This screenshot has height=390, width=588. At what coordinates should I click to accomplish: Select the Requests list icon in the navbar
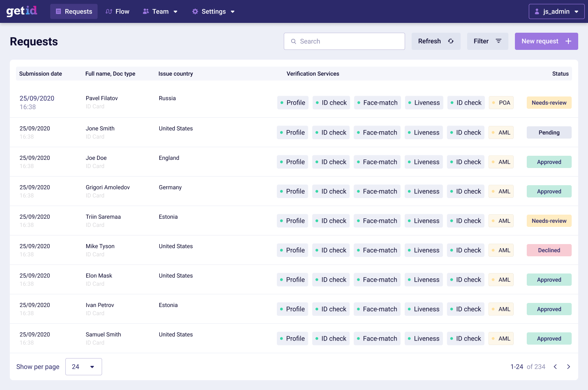tap(58, 11)
